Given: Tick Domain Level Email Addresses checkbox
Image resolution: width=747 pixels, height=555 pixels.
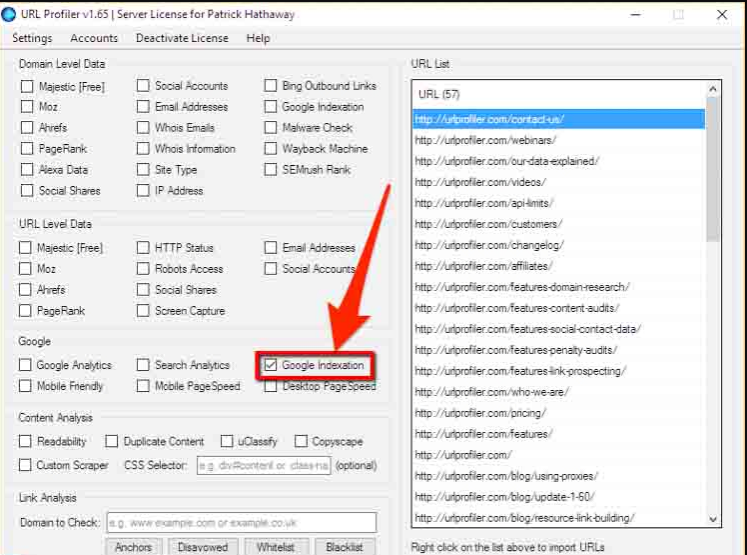Looking at the screenshot, I should click(x=143, y=107).
